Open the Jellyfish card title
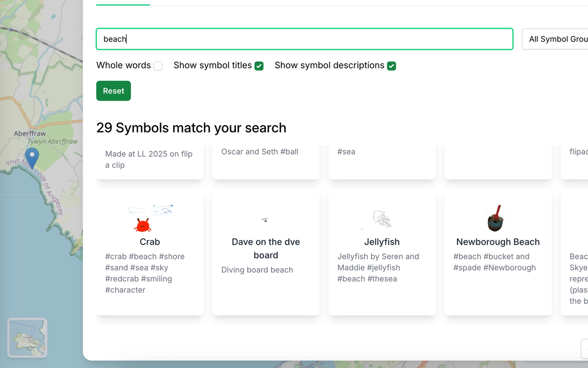 [382, 242]
